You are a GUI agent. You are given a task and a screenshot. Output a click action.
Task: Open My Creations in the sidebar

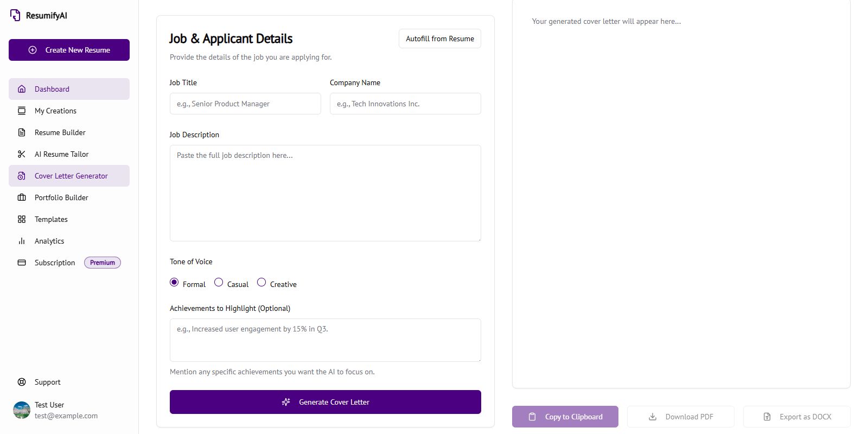(55, 111)
